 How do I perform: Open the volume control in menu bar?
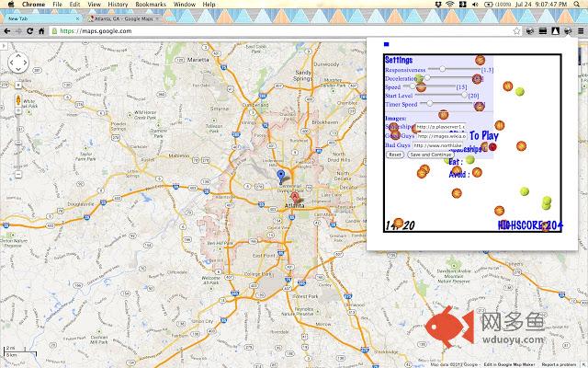point(476,4)
